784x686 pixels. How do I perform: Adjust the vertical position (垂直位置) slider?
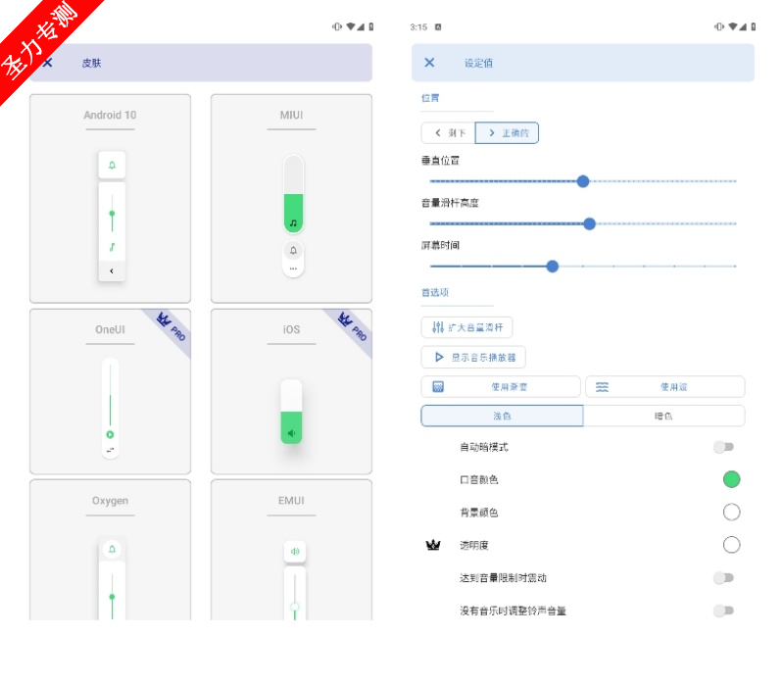pyautogui.click(x=583, y=181)
